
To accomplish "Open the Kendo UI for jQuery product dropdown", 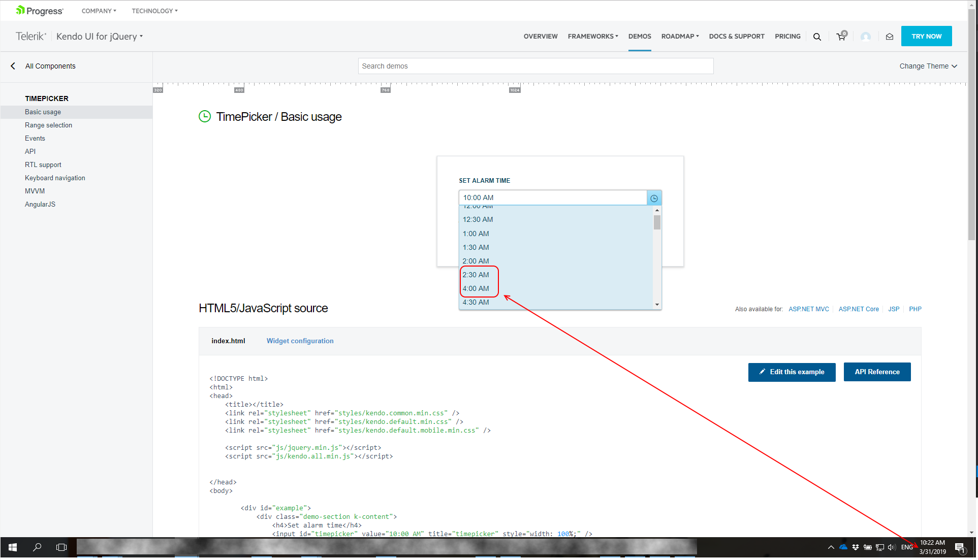I will (100, 37).
